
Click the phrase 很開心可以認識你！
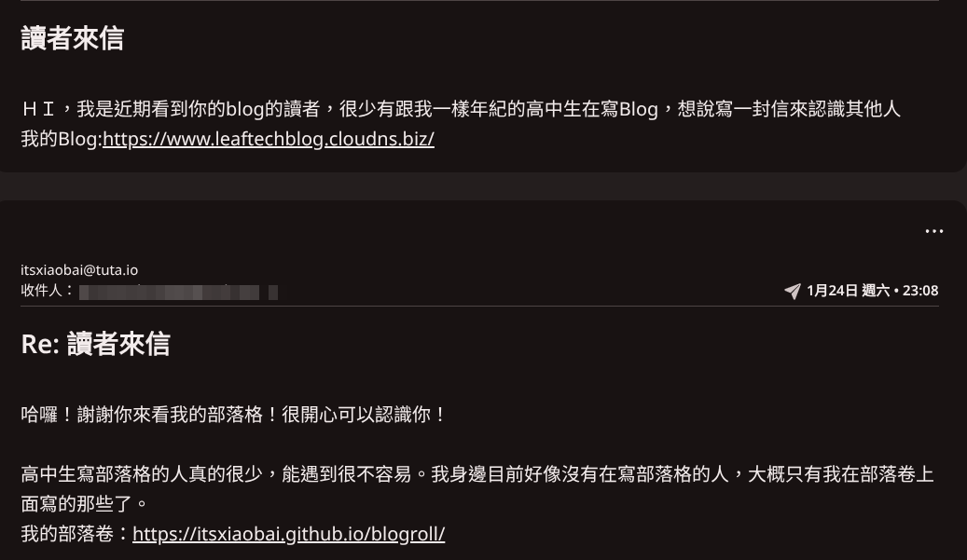point(366,415)
